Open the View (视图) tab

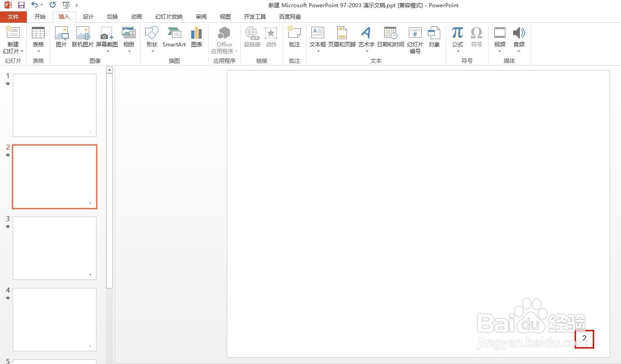(x=225, y=17)
